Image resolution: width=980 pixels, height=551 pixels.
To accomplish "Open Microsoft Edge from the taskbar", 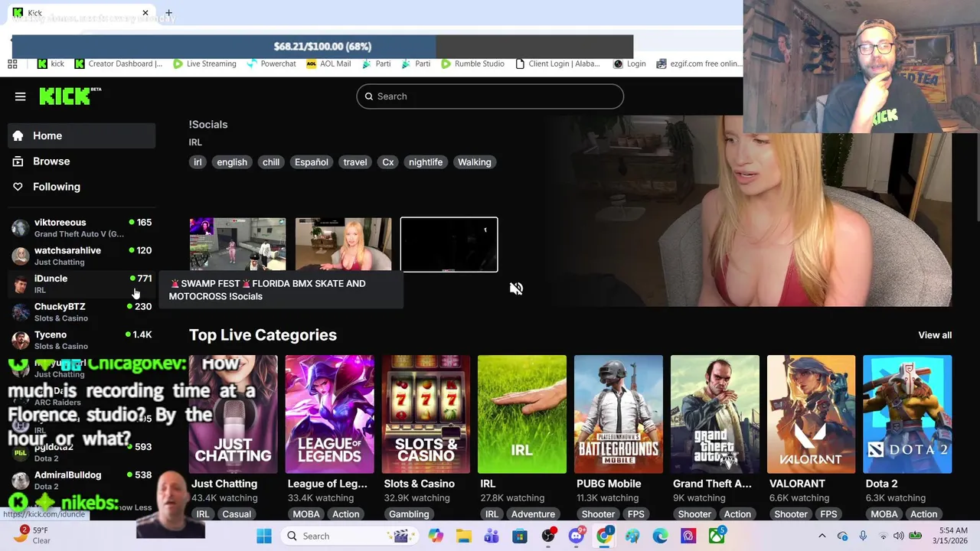I will 661,536.
